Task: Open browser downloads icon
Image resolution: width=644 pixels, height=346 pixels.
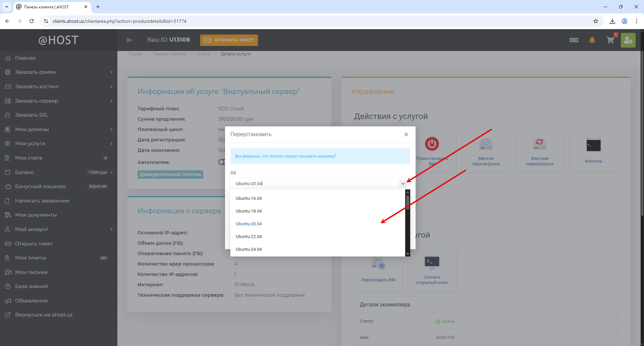Action: point(612,21)
